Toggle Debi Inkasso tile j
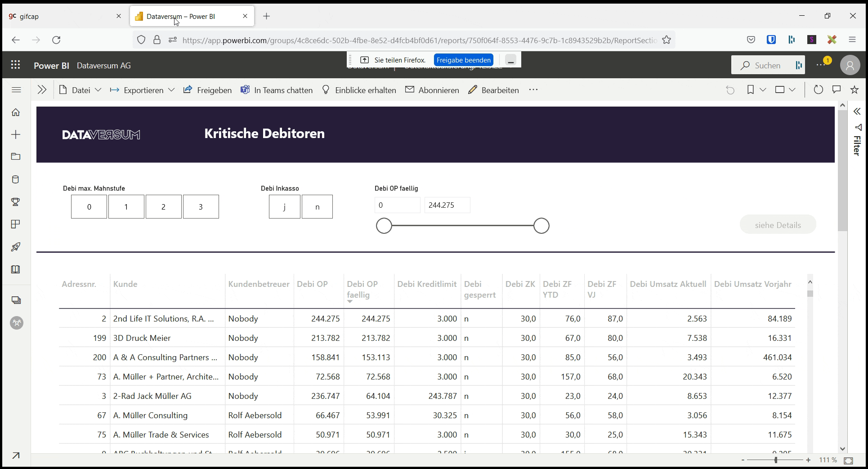This screenshot has width=868, height=469. (x=284, y=207)
